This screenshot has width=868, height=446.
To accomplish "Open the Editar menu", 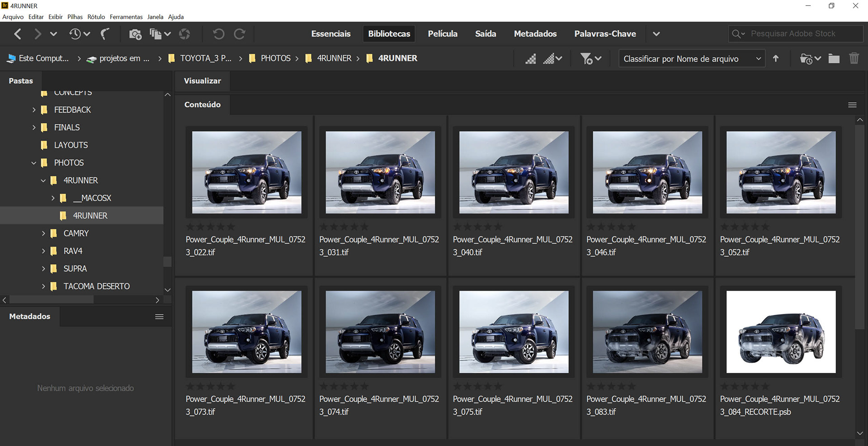I will (36, 17).
